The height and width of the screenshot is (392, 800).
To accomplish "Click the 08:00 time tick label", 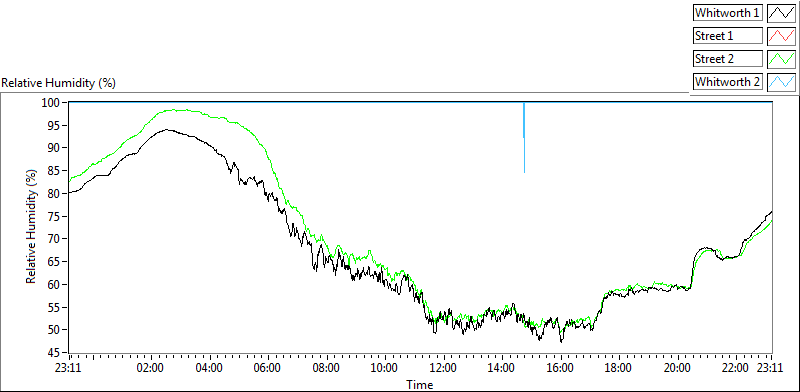I will [x=327, y=367].
